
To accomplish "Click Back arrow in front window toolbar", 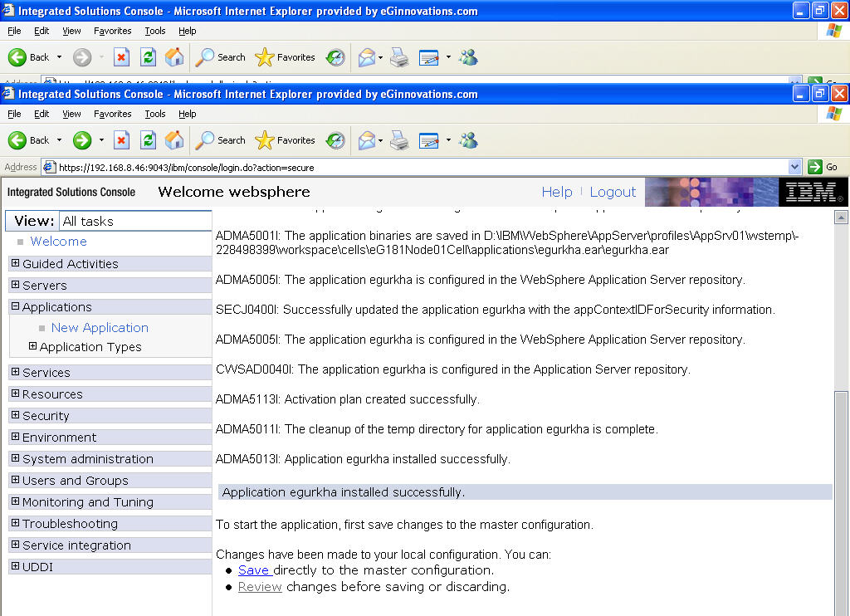I will click(x=17, y=140).
